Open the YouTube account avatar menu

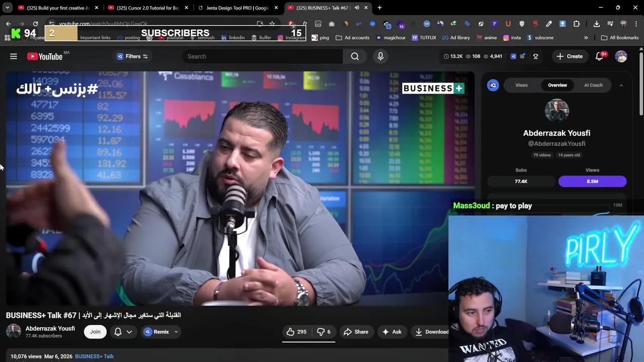coord(621,56)
